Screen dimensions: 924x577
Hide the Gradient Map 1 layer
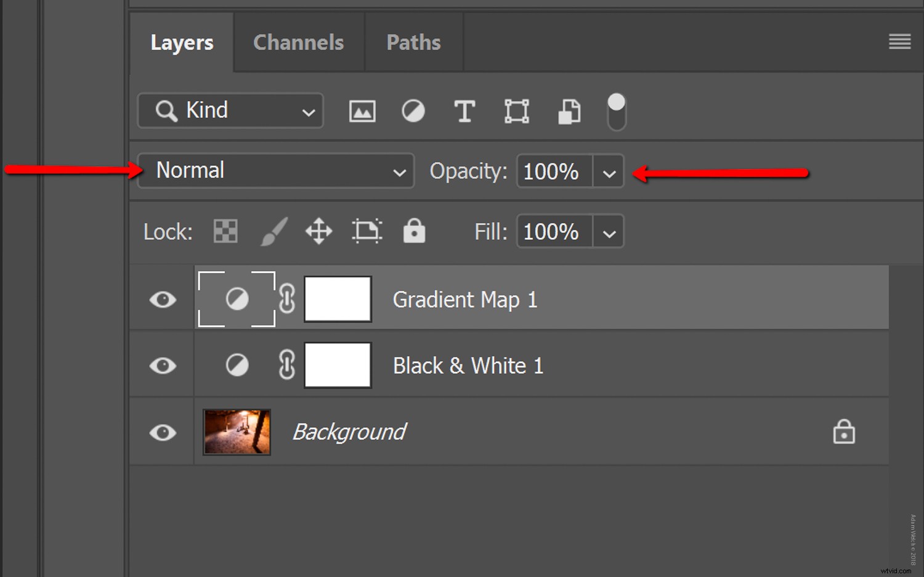pyautogui.click(x=162, y=299)
